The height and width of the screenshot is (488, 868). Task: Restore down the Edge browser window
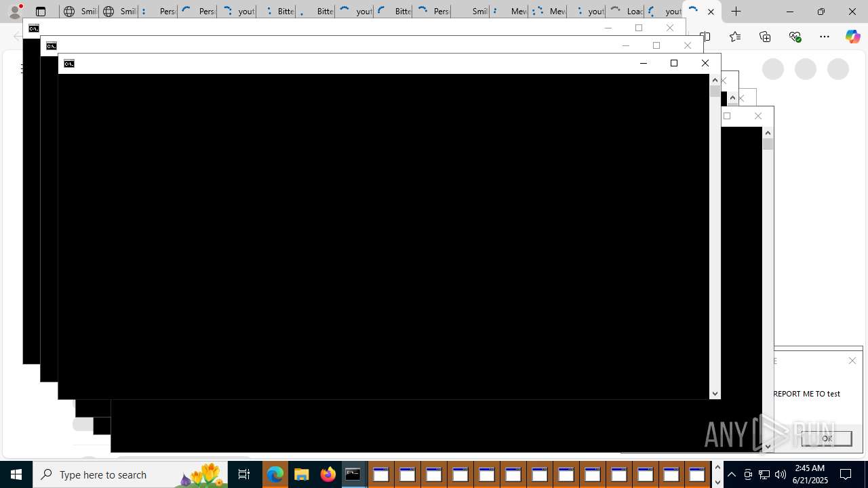pyautogui.click(x=821, y=12)
